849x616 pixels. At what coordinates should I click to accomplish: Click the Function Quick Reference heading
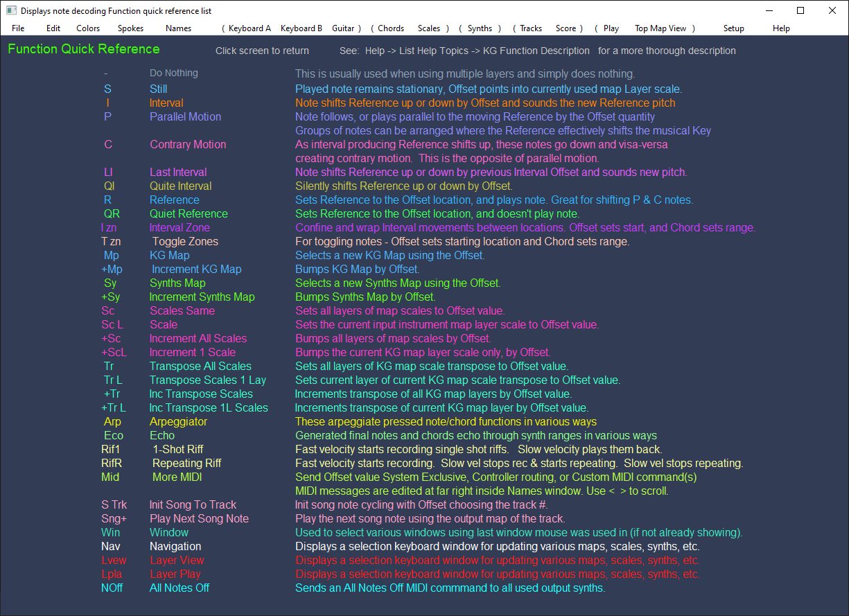point(84,49)
